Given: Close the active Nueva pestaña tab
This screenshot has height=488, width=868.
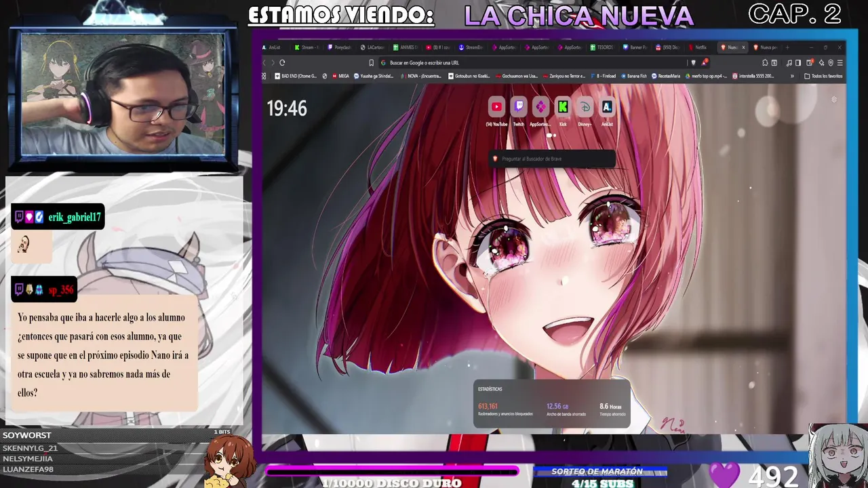Looking at the screenshot, I should click(743, 47).
